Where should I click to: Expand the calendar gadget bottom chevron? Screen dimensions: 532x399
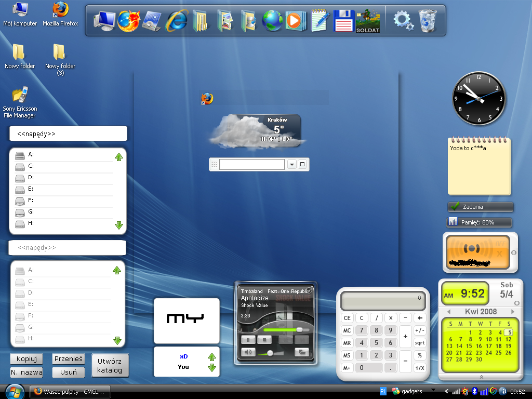pyautogui.click(x=481, y=377)
